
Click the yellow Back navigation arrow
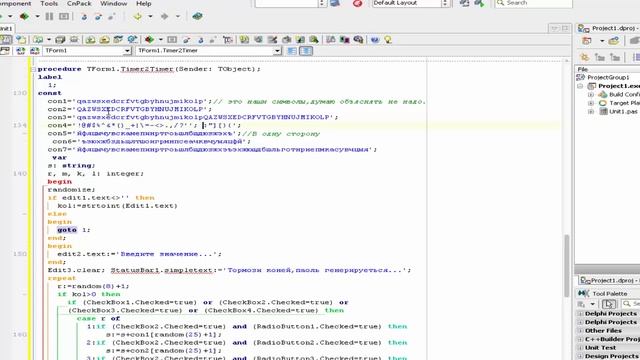tap(138, 16)
